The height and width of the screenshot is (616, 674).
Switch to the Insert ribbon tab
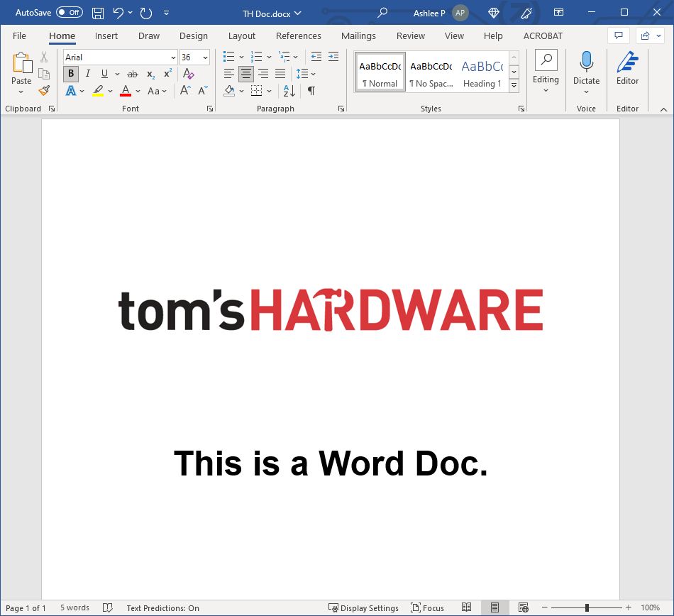(x=106, y=35)
